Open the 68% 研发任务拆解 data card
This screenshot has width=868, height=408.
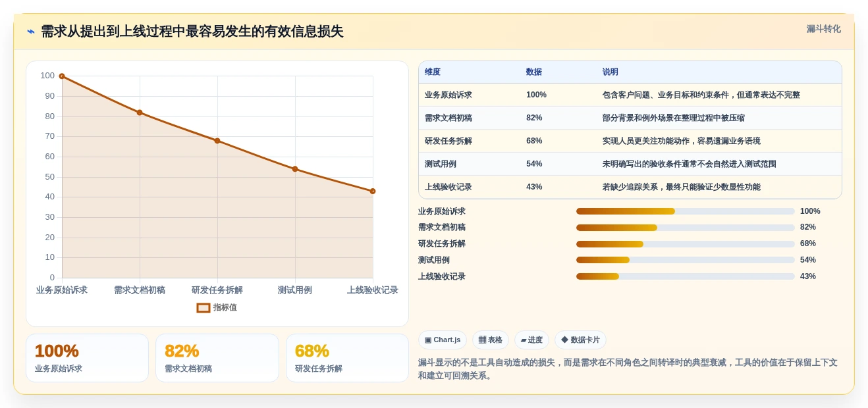347,358
